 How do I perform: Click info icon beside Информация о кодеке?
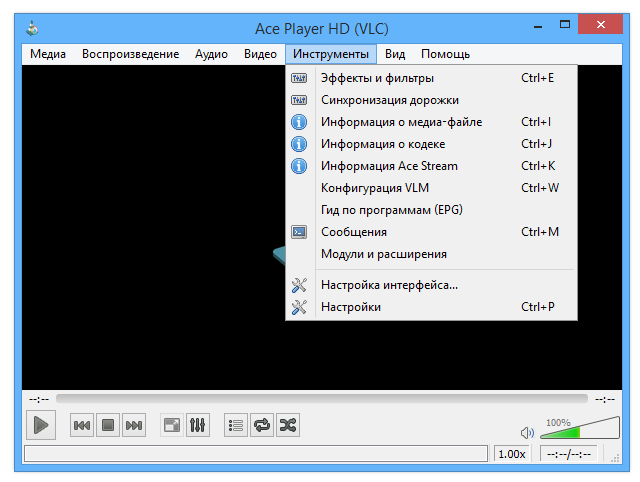coord(299,144)
